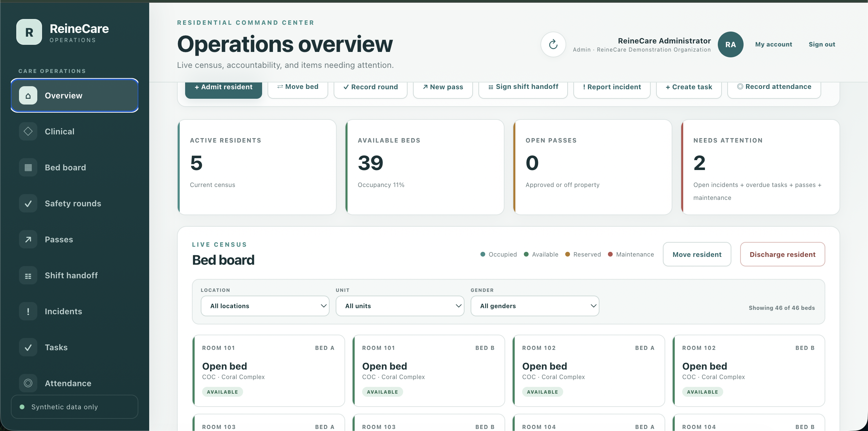The image size is (868, 431).
Task: Click the ReineCare logo tile
Action: 29,32
